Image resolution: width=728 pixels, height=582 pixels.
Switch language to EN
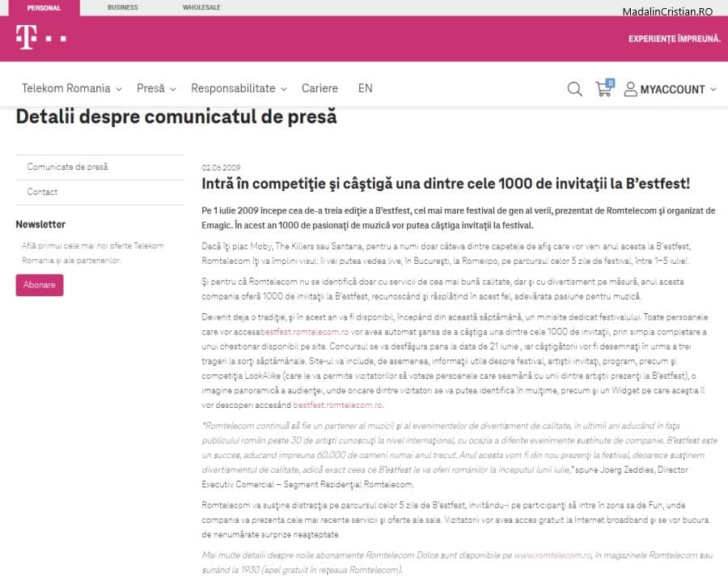(365, 88)
